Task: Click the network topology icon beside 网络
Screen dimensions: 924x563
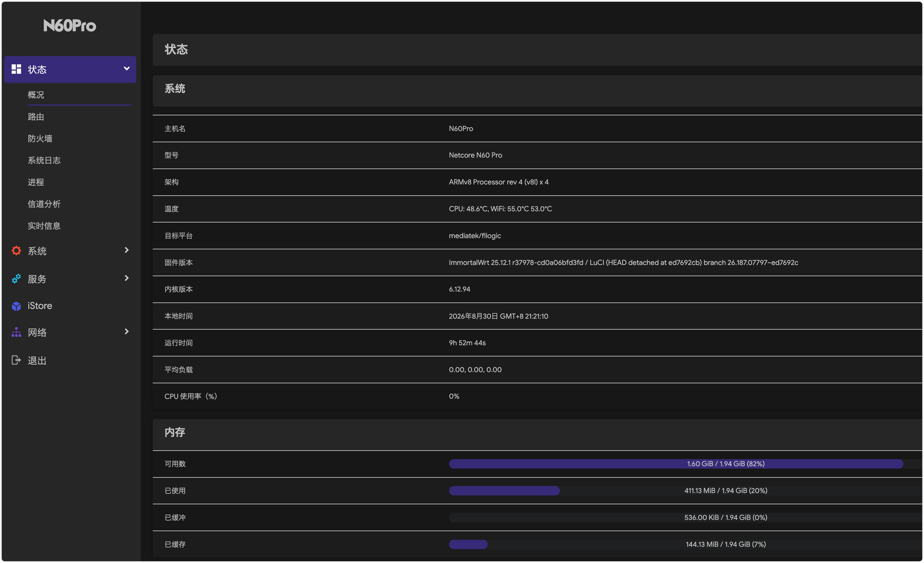Action: click(16, 332)
